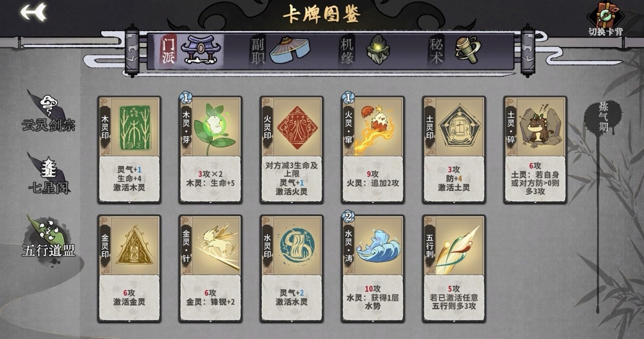Open the 切换卡背 card back switcher
The image size is (644, 339).
605,19
